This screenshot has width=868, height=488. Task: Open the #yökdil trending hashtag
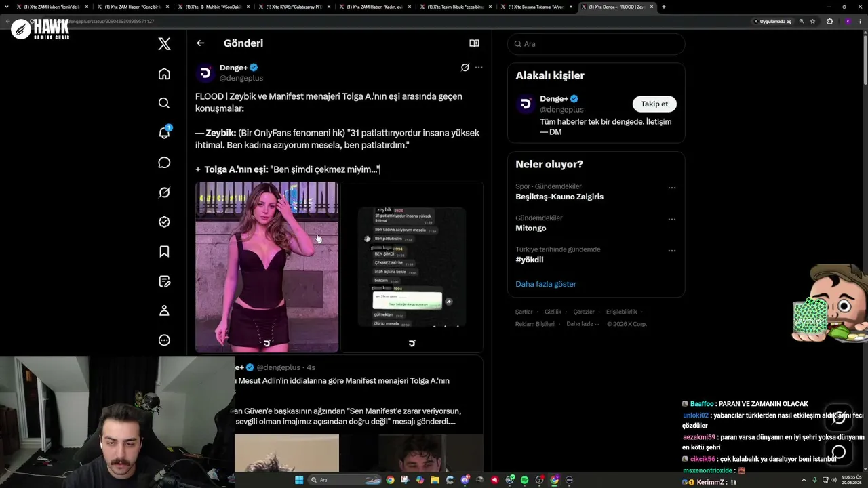click(530, 260)
